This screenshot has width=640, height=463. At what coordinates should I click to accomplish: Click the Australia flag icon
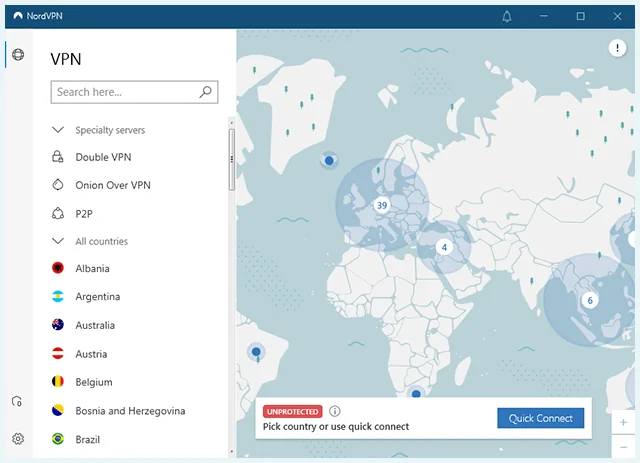58,325
